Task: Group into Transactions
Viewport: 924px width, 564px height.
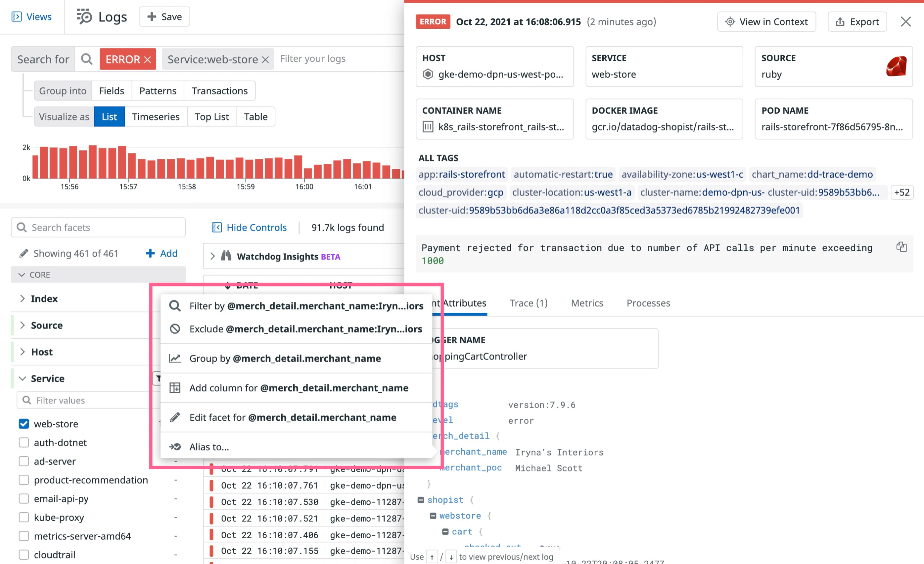Action: (x=219, y=91)
